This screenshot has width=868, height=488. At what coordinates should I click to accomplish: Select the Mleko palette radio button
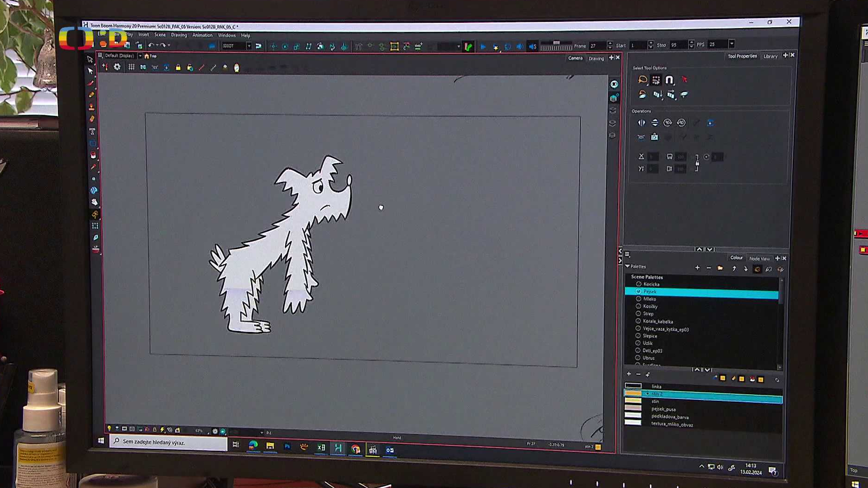[x=639, y=299]
